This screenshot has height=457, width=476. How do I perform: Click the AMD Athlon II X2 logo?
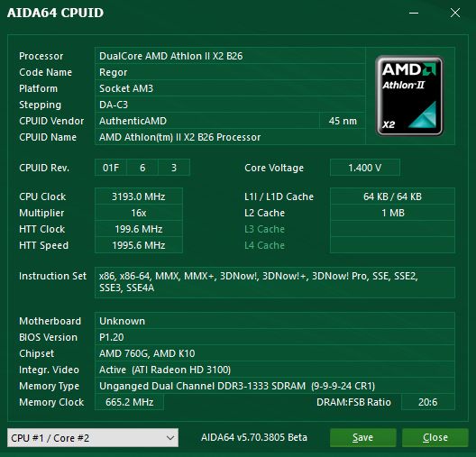coord(409,96)
